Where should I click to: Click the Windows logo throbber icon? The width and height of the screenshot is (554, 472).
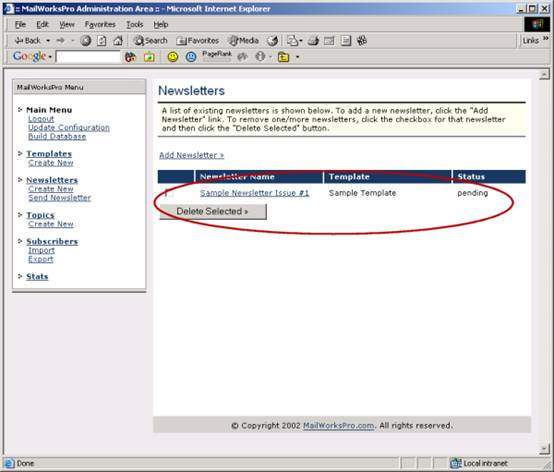(x=537, y=24)
